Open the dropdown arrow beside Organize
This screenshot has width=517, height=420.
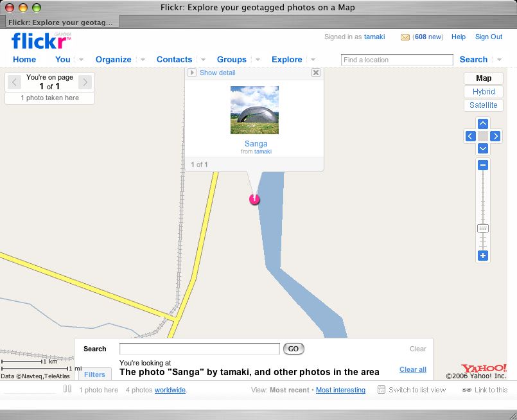143,60
